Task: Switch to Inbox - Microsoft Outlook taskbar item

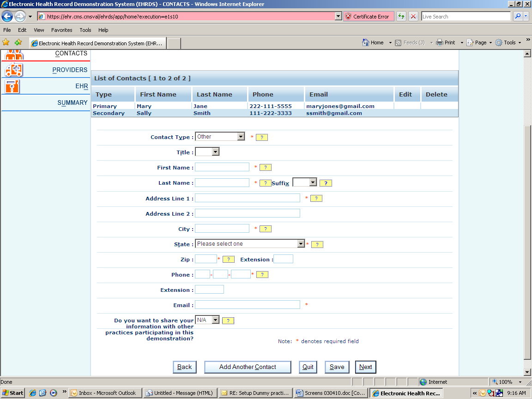Action: click(x=105, y=393)
